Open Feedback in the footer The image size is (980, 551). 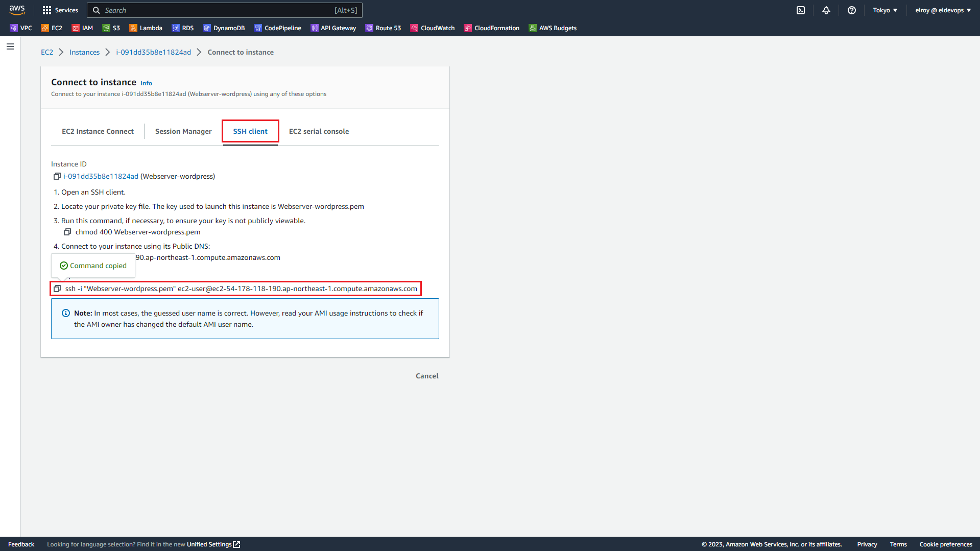click(x=21, y=544)
